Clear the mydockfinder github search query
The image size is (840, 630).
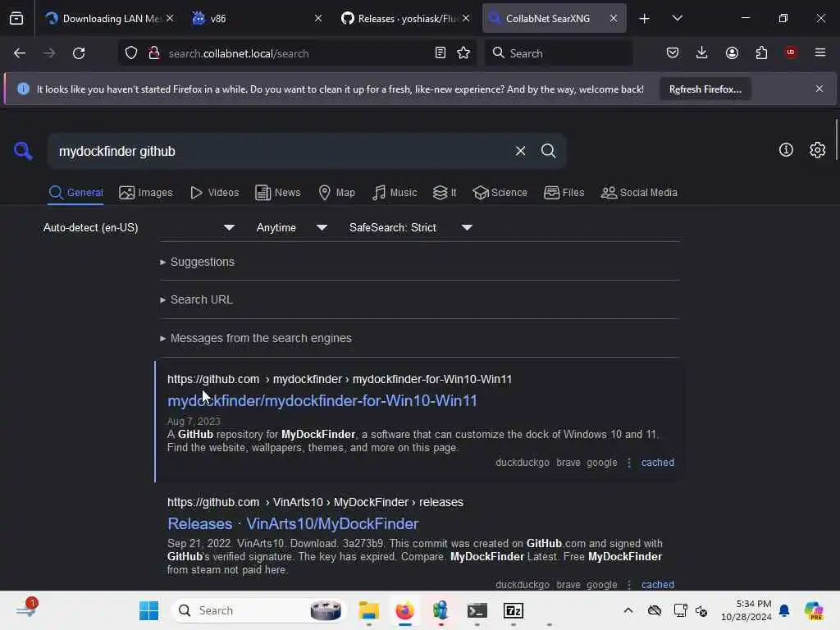click(x=520, y=151)
